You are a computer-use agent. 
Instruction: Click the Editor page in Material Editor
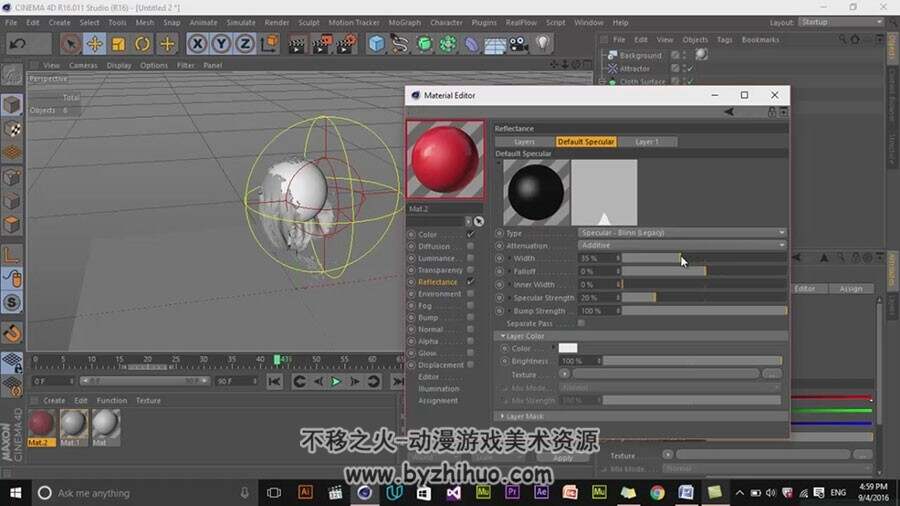pyautogui.click(x=429, y=377)
